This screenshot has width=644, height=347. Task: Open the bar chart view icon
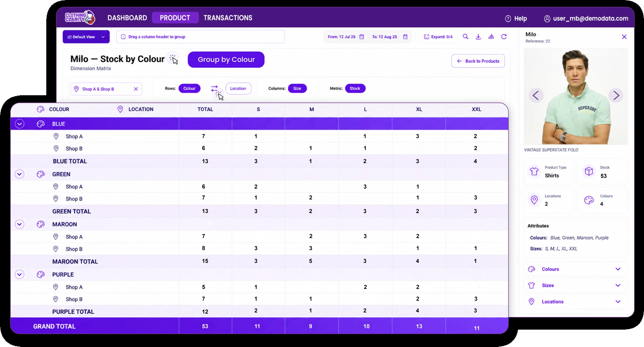coord(491,37)
